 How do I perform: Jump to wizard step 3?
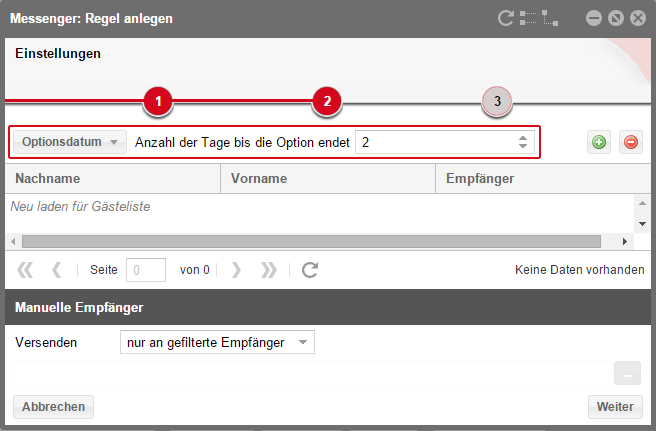[497, 101]
